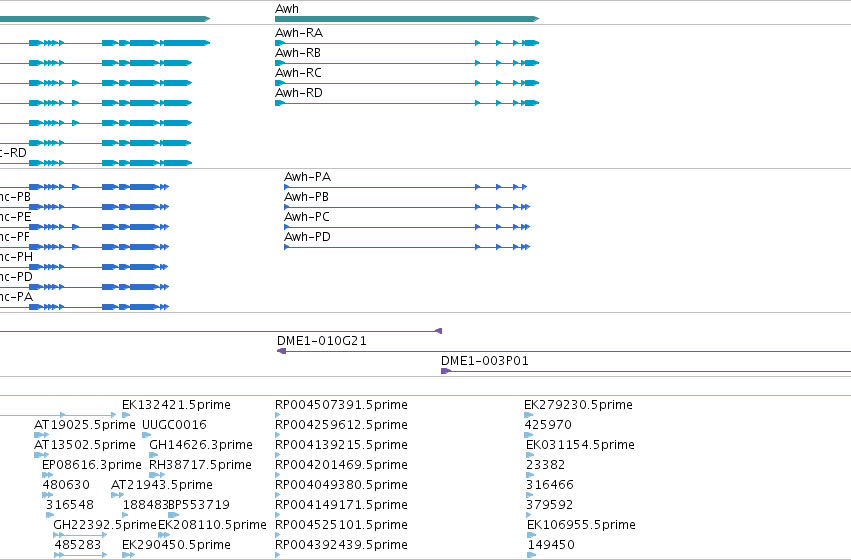Open the 23382 feature label
851x560 pixels.
tap(545, 465)
